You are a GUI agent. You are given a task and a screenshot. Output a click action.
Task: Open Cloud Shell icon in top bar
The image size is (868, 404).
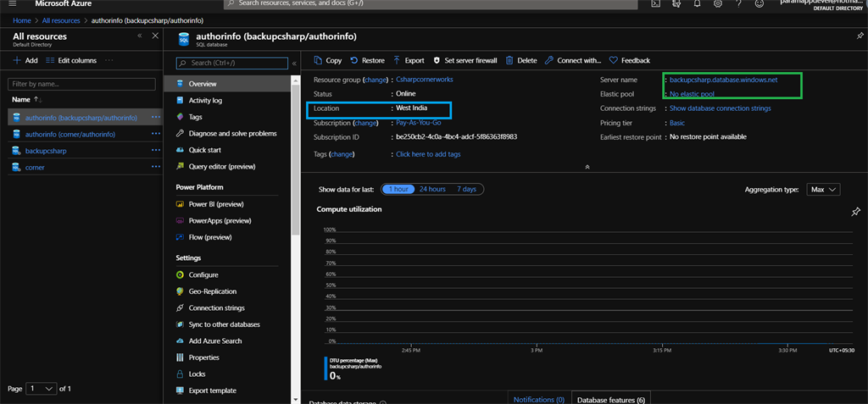(x=655, y=3)
